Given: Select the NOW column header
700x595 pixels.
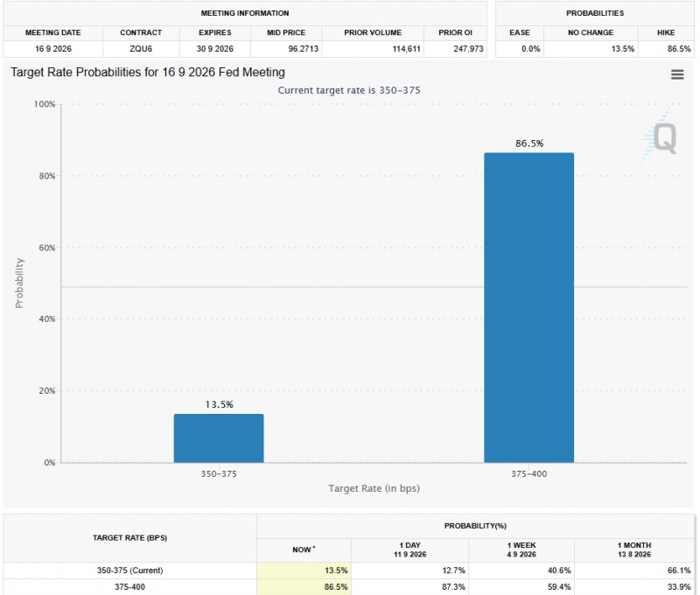Looking at the screenshot, I should click(304, 549).
